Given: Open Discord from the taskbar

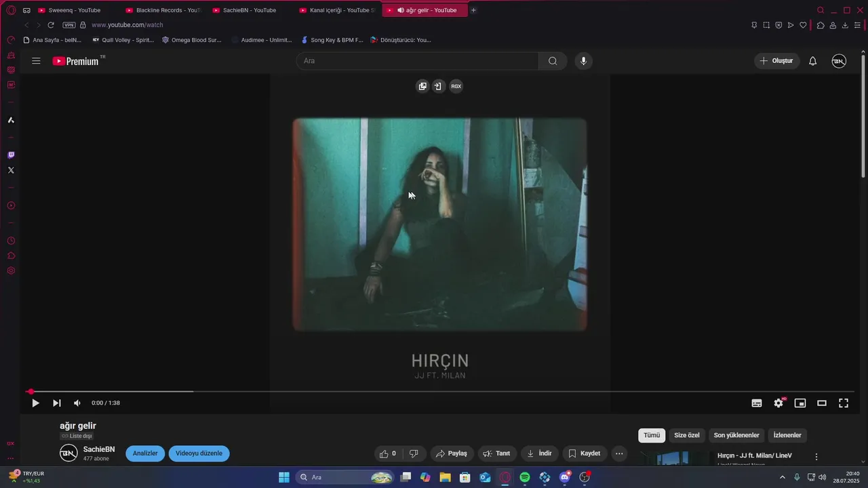Looking at the screenshot, I should (565, 477).
